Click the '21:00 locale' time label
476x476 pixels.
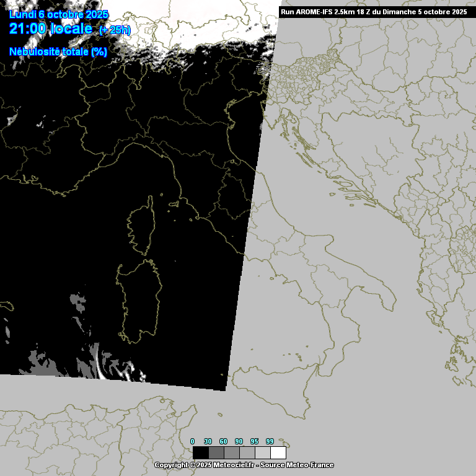(51, 29)
